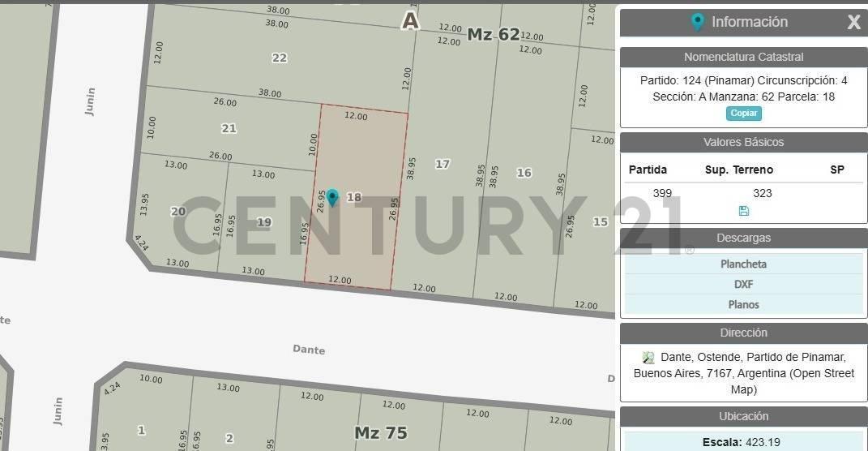Screen dimensions: 868x451
Task: Click parcel 17 label on map
Action: pyautogui.click(x=443, y=164)
